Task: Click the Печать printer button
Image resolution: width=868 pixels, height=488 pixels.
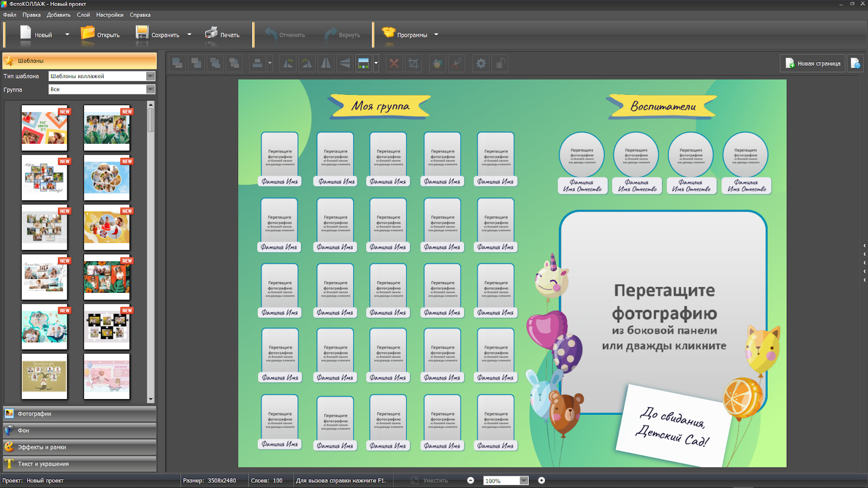Action: (x=222, y=35)
